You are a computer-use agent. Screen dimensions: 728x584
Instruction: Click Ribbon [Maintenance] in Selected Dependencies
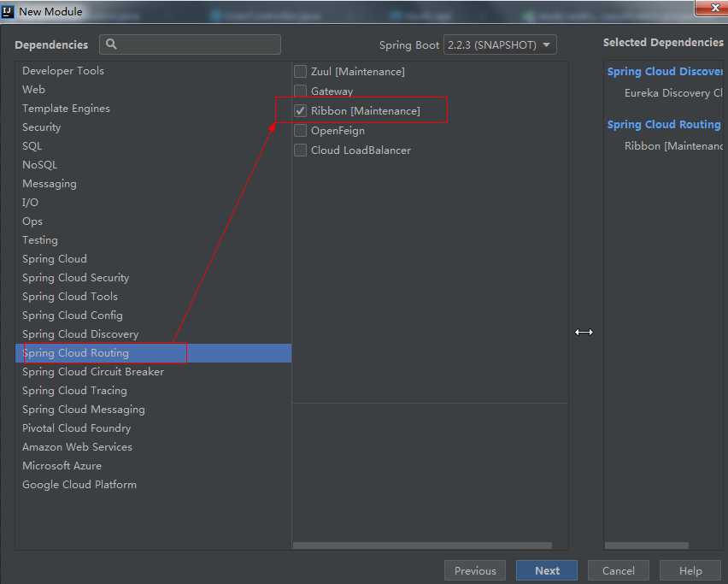[673, 146]
